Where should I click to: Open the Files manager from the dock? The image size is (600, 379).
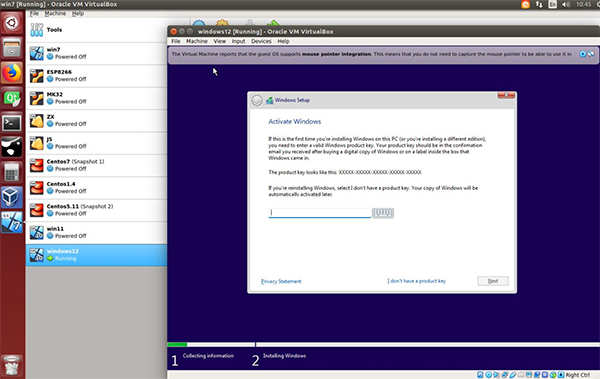11,48
